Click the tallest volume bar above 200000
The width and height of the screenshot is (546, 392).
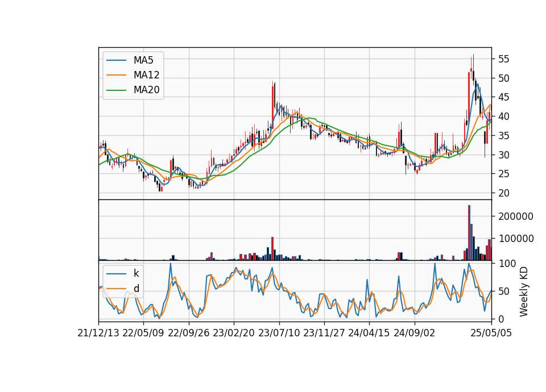tap(469, 233)
